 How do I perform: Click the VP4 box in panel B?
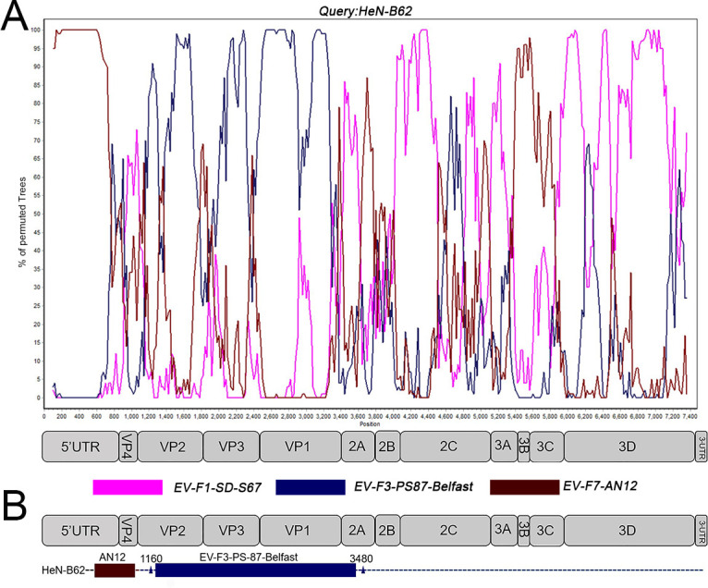[128, 530]
